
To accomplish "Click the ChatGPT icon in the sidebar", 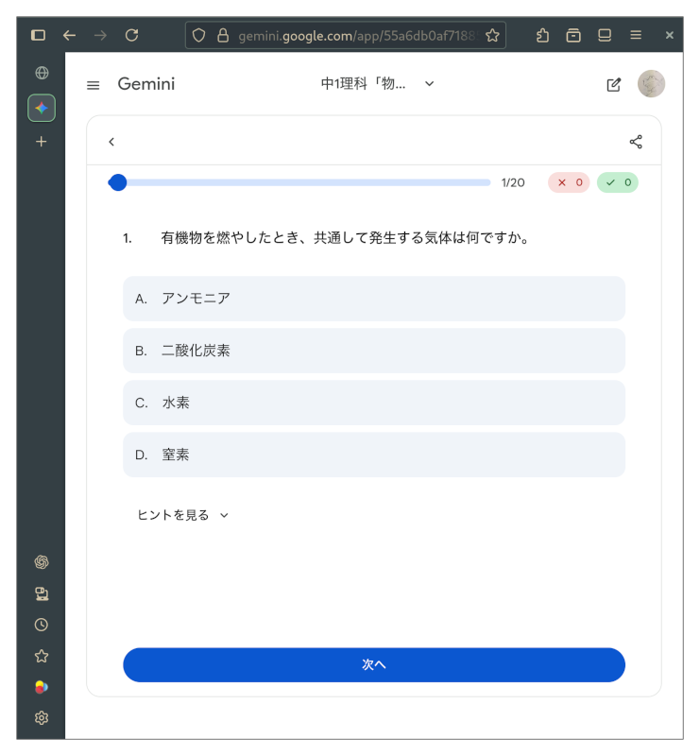I will point(42,562).
